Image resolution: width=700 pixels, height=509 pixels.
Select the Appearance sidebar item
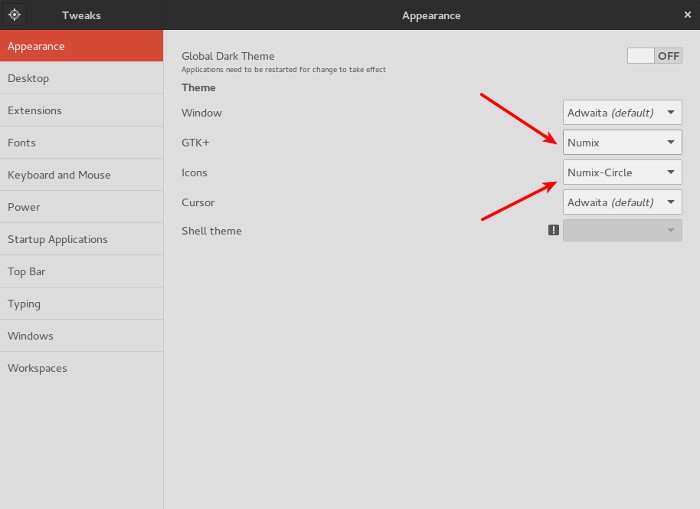[x=81, y=46]
